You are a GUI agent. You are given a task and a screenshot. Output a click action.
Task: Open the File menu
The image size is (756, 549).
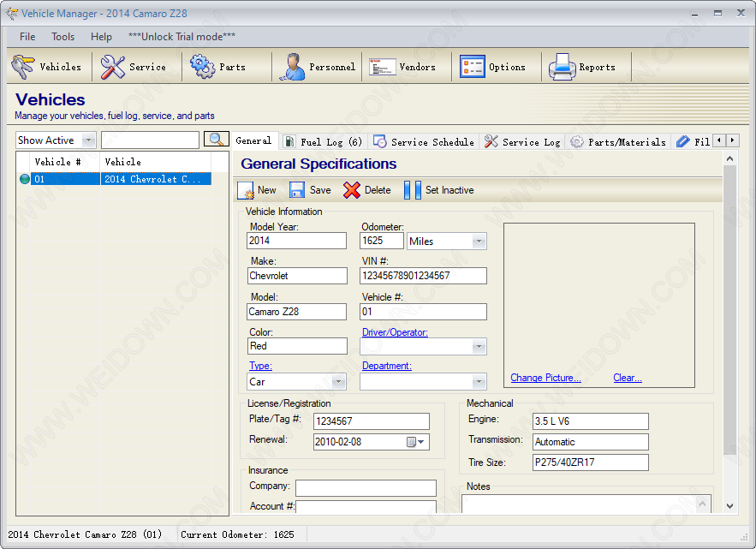tap(27, 37)
